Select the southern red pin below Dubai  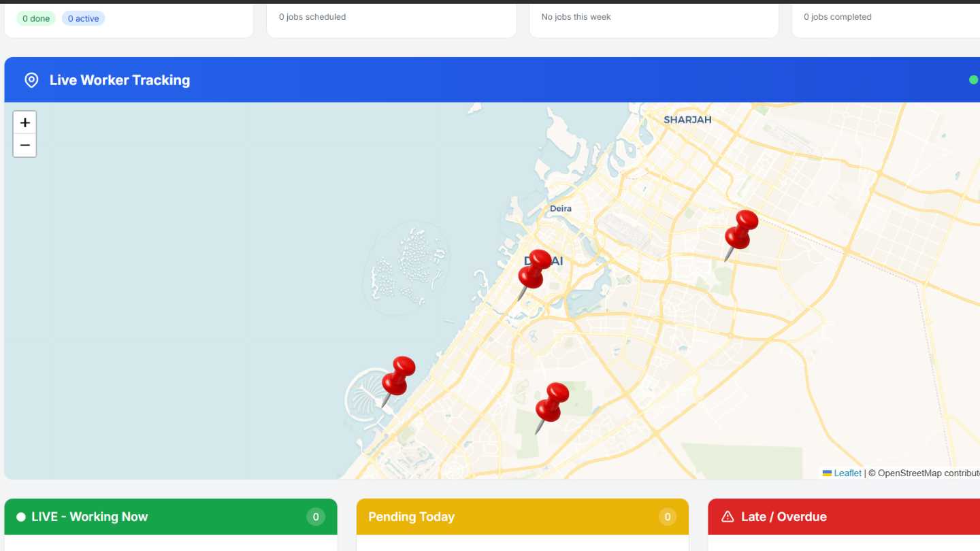pos(553,403)
